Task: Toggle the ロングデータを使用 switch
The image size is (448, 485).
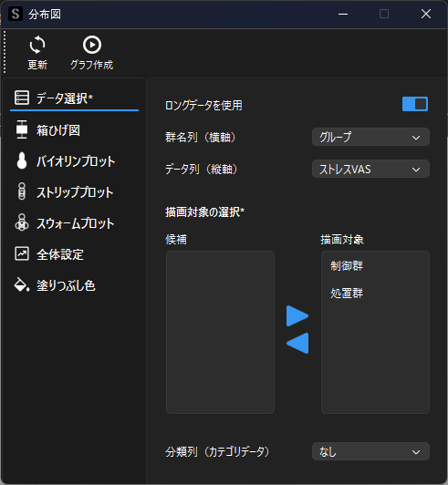Action: [415, 104]
